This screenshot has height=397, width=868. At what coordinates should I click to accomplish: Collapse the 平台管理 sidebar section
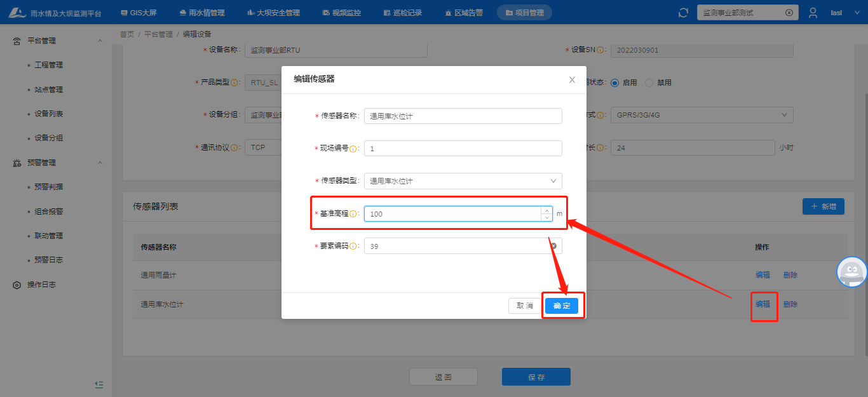point(100,41)
